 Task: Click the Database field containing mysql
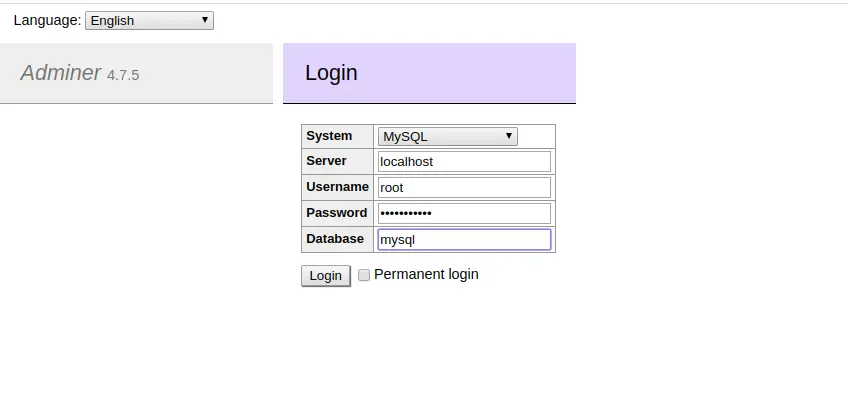[464, 239]
